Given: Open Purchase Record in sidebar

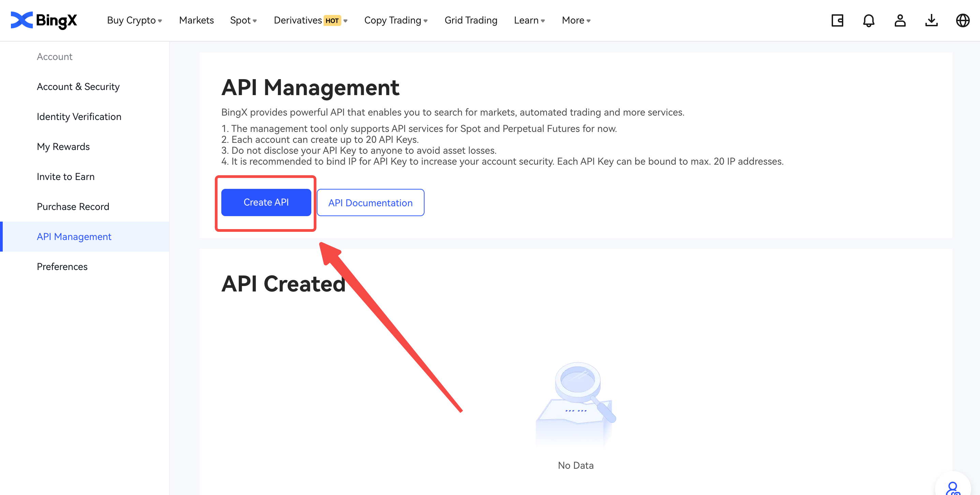Looking at the screenshot, I should click(85, 207).
